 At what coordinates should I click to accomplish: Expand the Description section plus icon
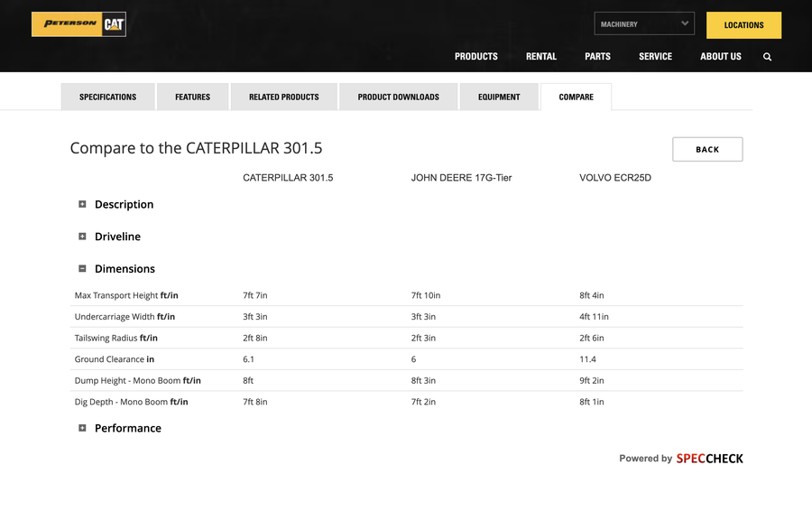tap(82, 204)
